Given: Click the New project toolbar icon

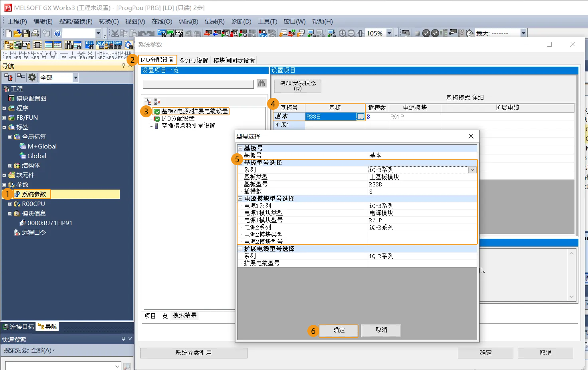Looking at the screenshot, I should [8, 33].
